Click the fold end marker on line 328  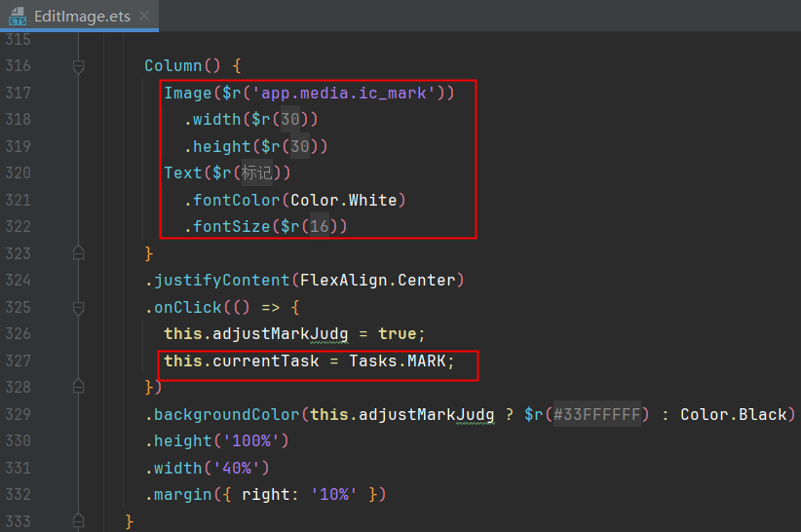coord(79,387)
